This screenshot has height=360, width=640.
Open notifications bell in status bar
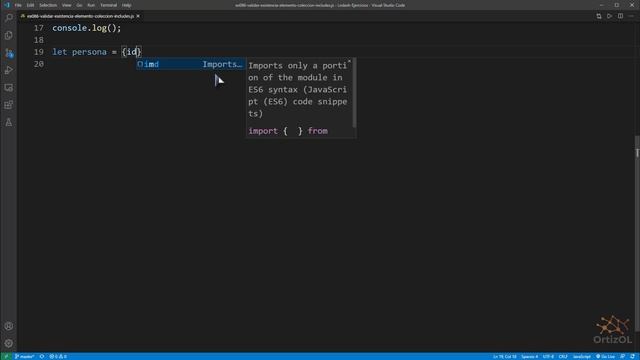point(632,356)
